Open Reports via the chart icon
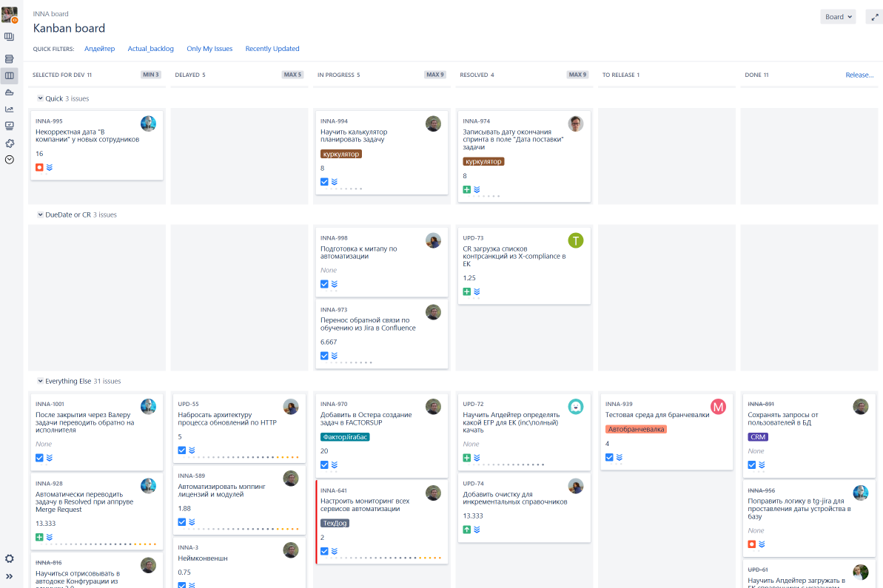Image resolution: width=883 pixels, height=588 pixels. point(9,108)
